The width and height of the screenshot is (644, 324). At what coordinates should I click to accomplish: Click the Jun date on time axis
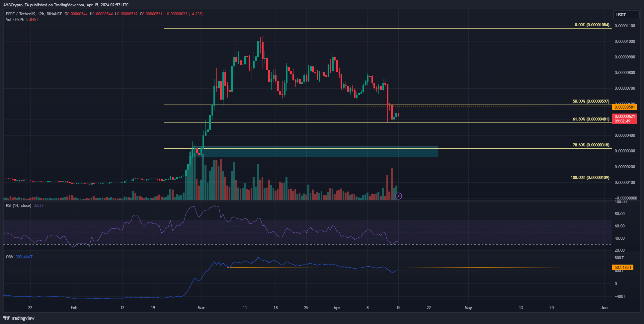(604, 308)
